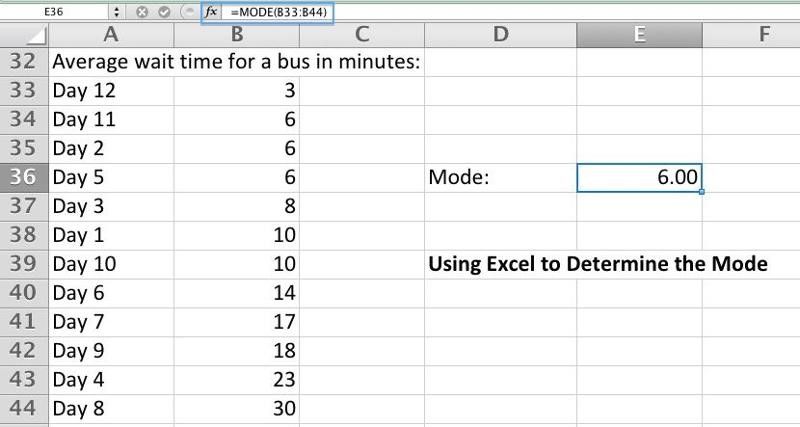Select the average wait time title cell
This screenshot has height=427, width=800.
[x=236, y=62]
